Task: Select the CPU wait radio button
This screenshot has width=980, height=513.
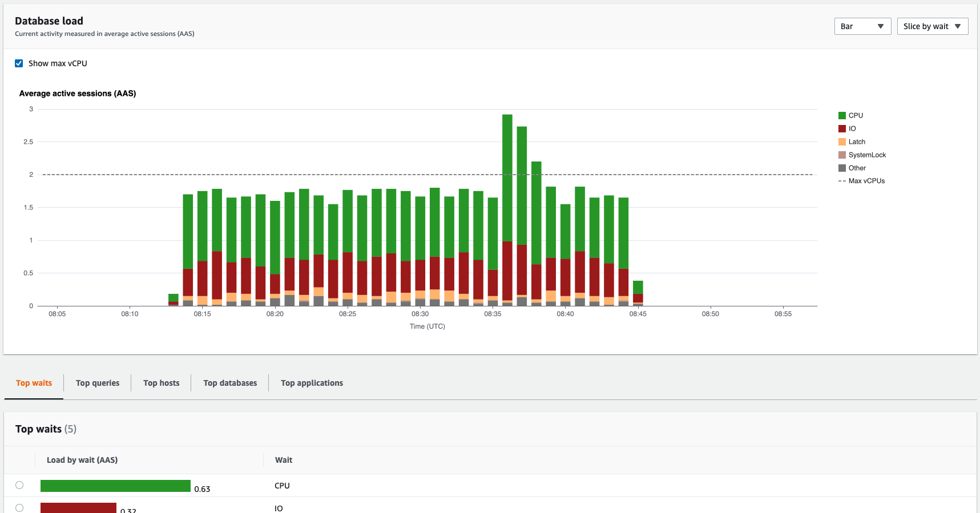Action: pos(19,485)
